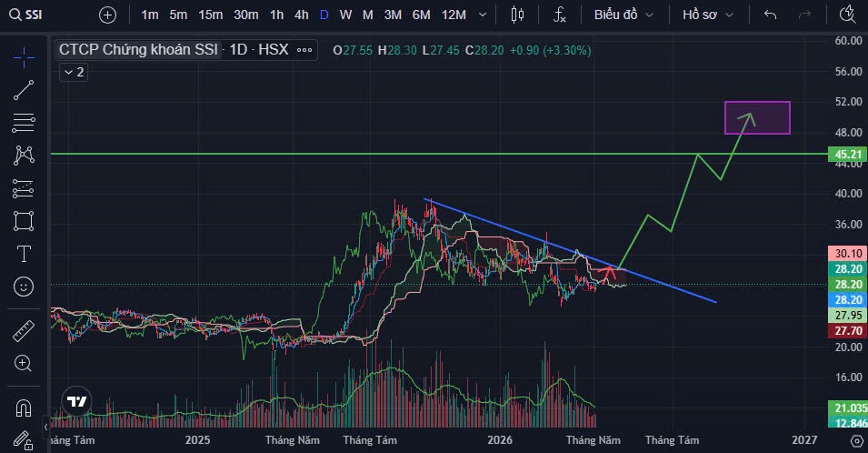Viewport: 868px width, 453px height.
Task: Click the 2027 date axis label
Action: tap(804, 439)
